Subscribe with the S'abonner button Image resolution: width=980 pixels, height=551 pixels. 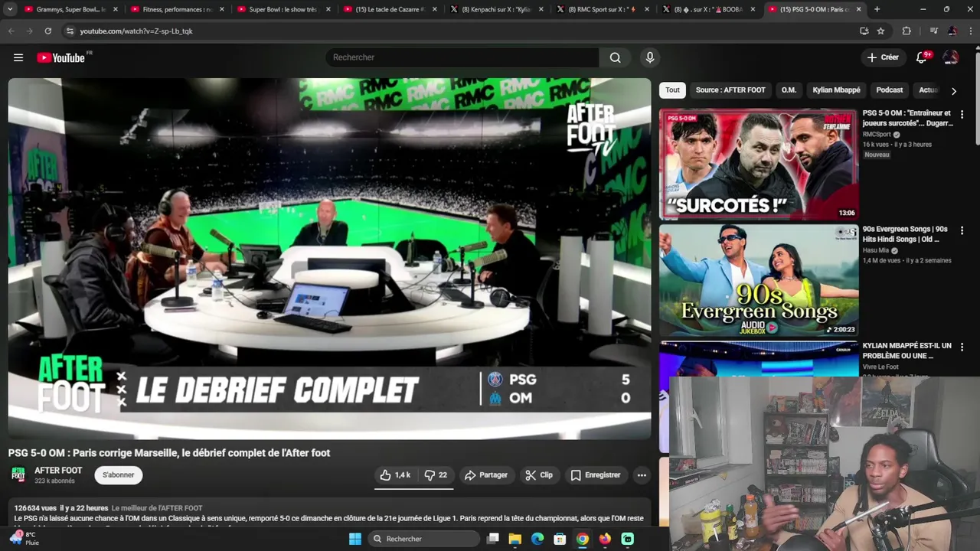pyautogui.click(x=119, y=475)
